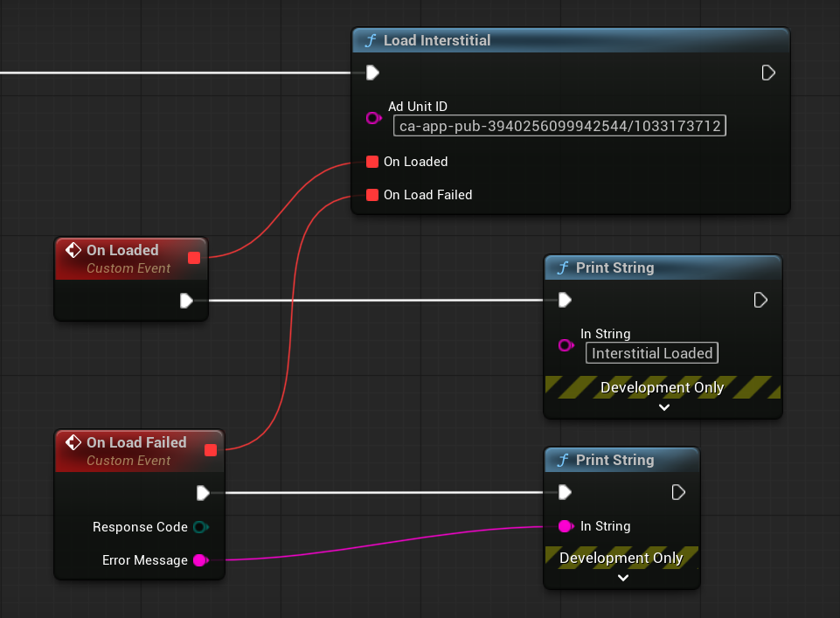The image size is (840, 618).
Task: Click connected In String pin on error Print String
Action: pyautogui.click(x=566, y=526)
